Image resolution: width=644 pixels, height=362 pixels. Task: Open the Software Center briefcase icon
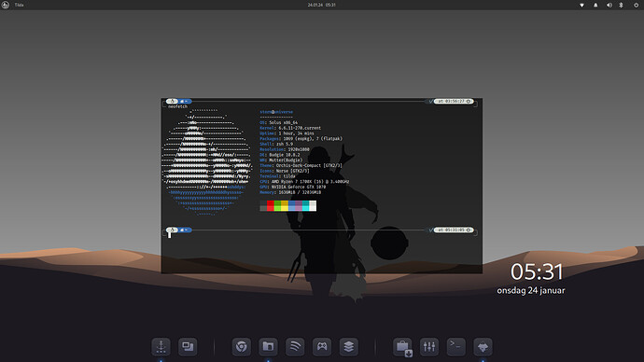coord(402,347)
